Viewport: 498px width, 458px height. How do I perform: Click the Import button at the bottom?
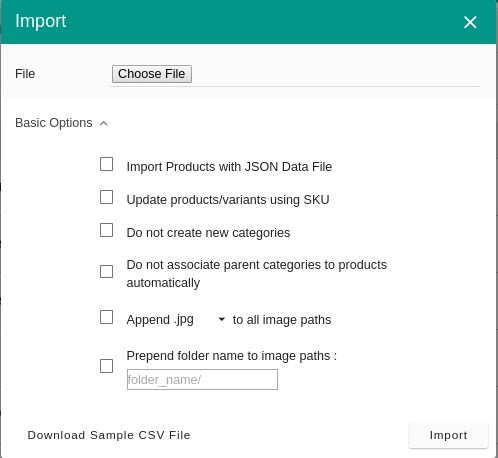point(448,435)
